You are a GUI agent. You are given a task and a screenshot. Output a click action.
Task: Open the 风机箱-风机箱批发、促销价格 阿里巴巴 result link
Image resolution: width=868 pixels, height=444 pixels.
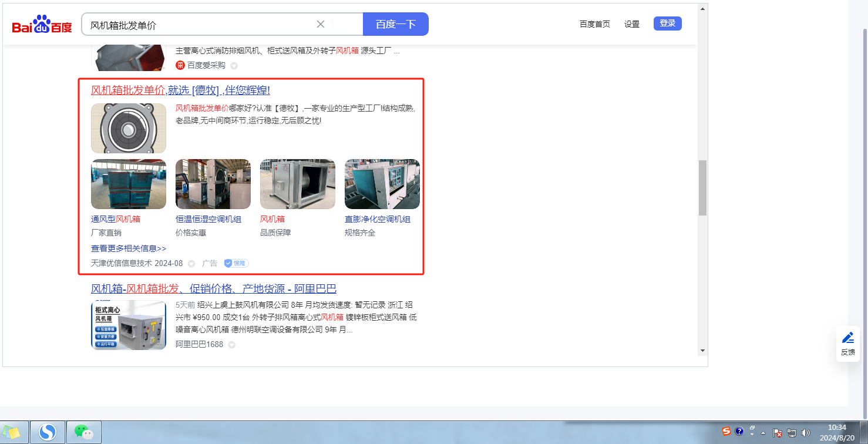coord(214,289)
